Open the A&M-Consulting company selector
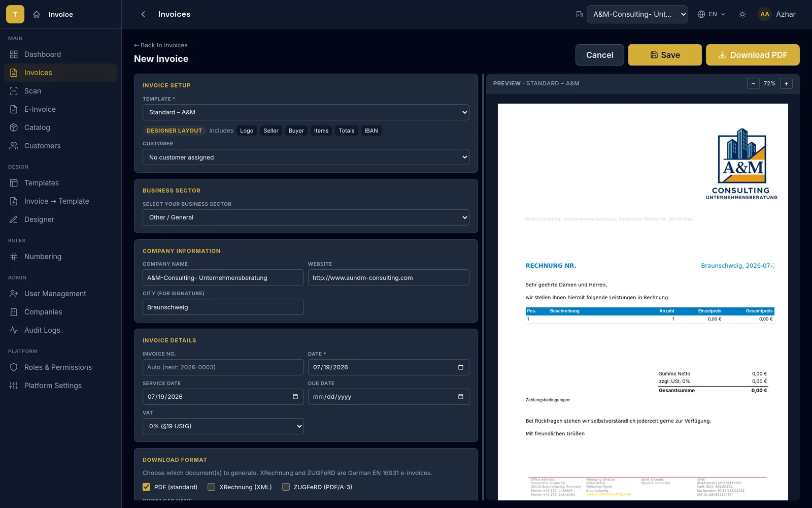 [x=637, y=14]
